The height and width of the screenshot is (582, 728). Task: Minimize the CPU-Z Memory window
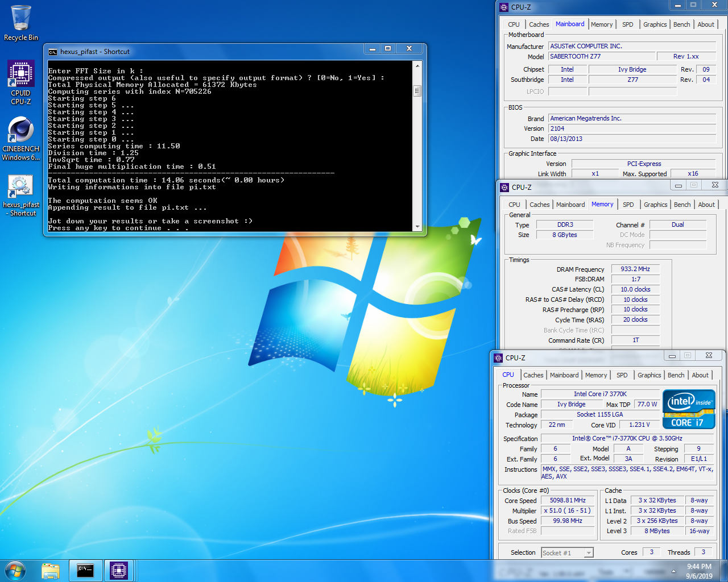[678, 185]
